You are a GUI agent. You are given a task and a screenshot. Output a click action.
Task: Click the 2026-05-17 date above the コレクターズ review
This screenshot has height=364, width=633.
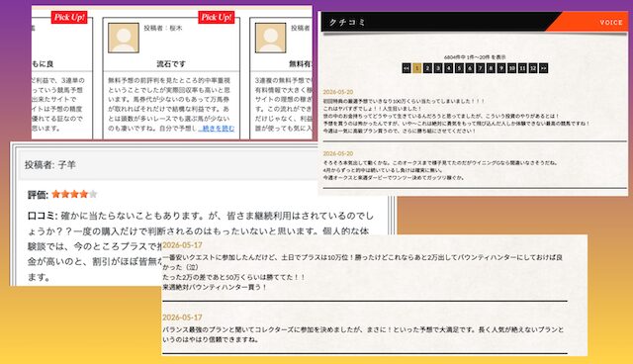click(x=182, y=318)
